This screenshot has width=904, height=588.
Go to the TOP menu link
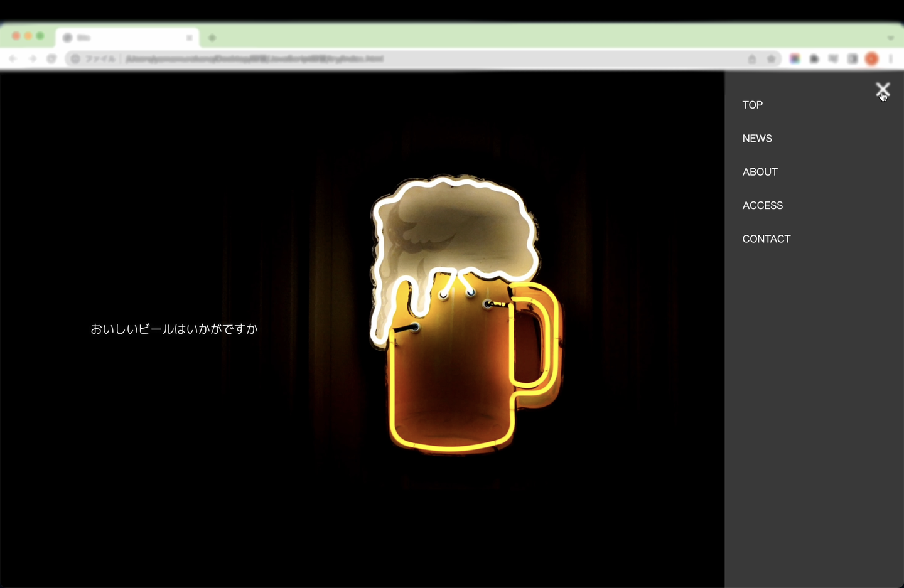(752, 105)
